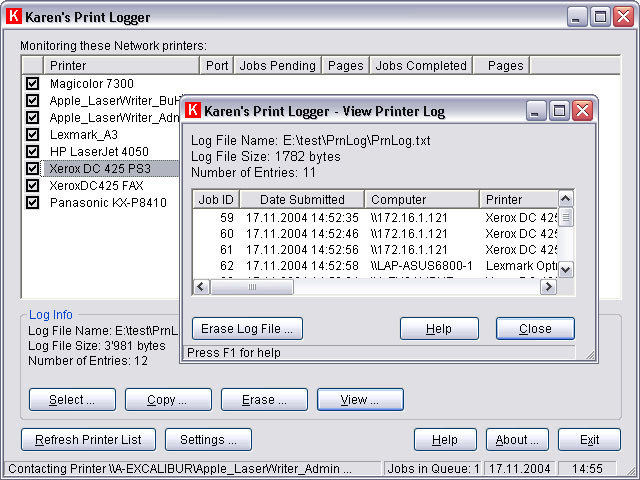Screen dimensions: 640x480
Task: Click the Jobs Pending column header
Action: [278, 65]
